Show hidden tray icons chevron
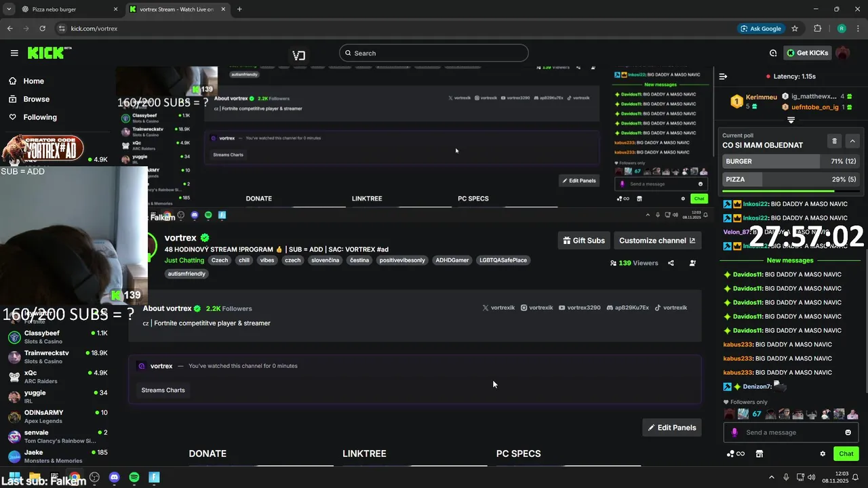The image size is (868, 488). 771,477
